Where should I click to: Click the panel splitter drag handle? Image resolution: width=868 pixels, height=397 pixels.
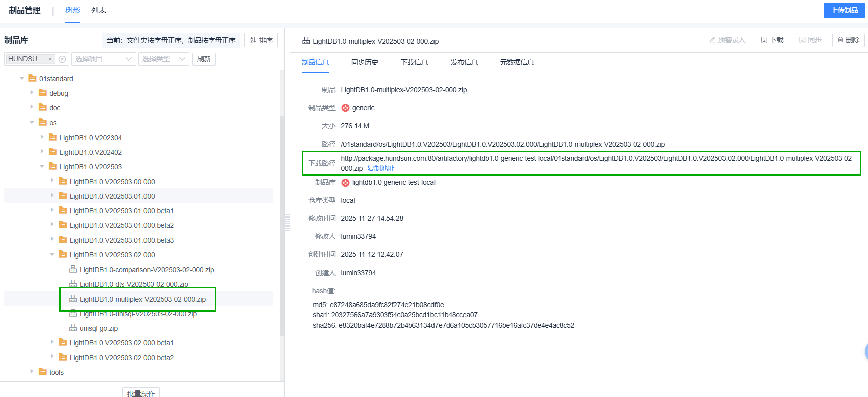tap(287, 223)
